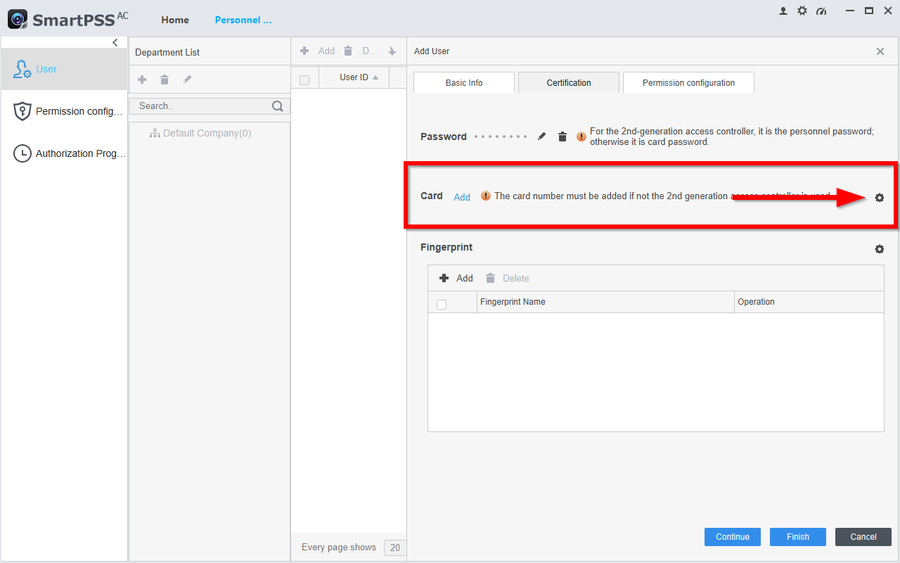Select Default Company in the department tree

click(205, 133)
